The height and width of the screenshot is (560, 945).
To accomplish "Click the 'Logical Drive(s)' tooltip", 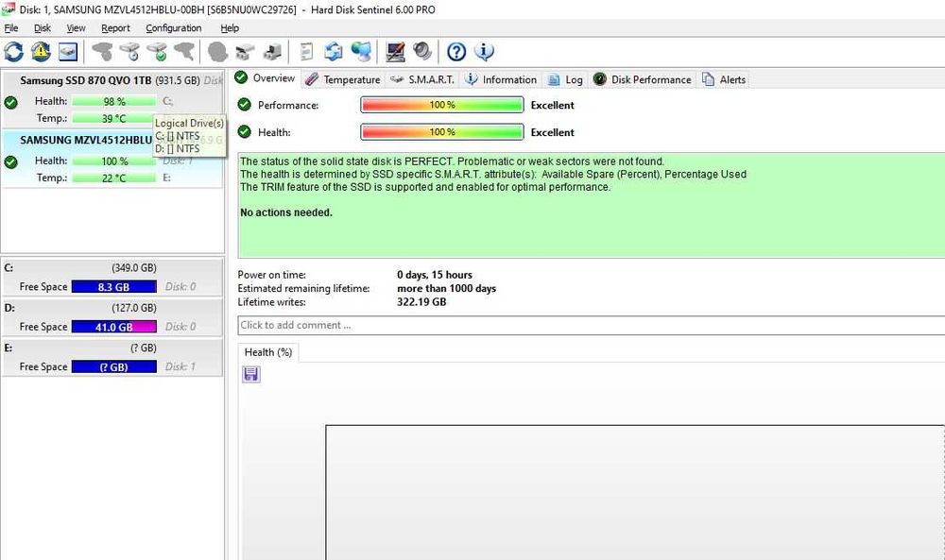I will (190, 135).
